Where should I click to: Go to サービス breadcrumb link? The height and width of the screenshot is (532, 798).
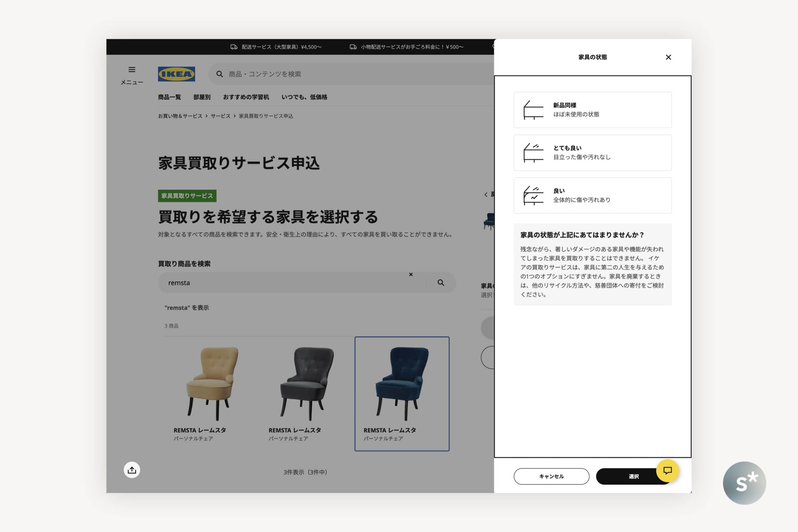click(x=220, y=116)
